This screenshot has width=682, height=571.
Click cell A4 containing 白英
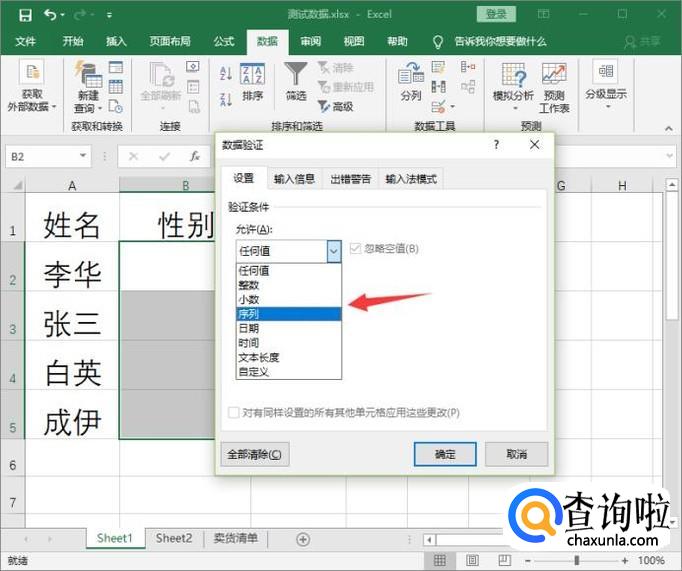72,365
